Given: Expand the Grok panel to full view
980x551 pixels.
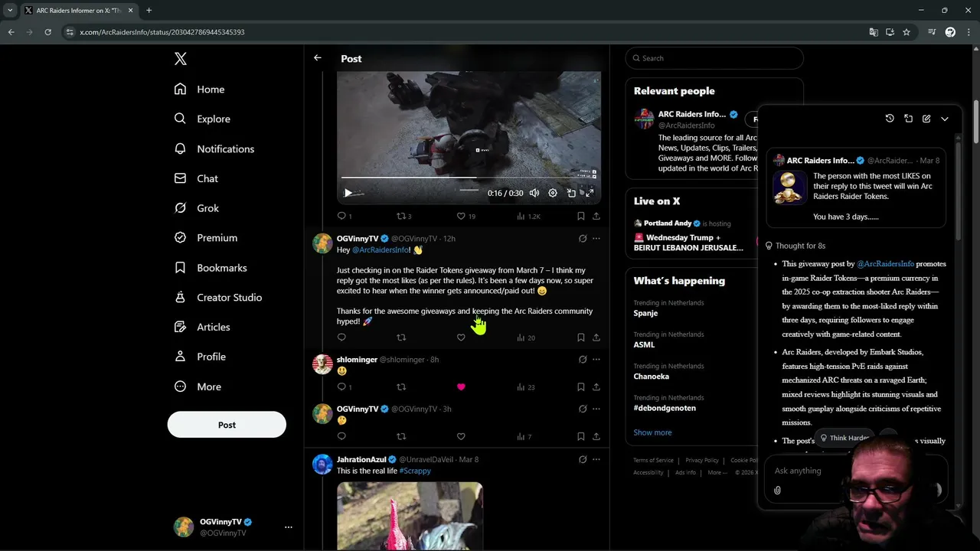Looking at the screenshot, I should tap(908, 119).
